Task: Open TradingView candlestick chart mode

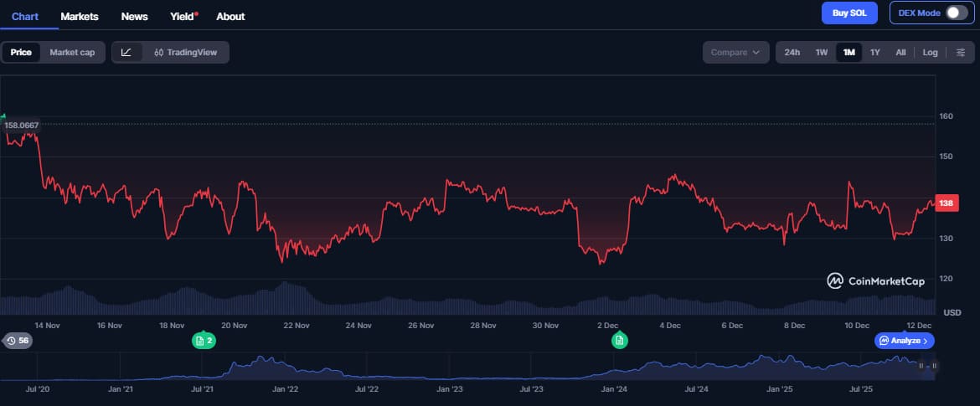Action: [x=185, y=52]
